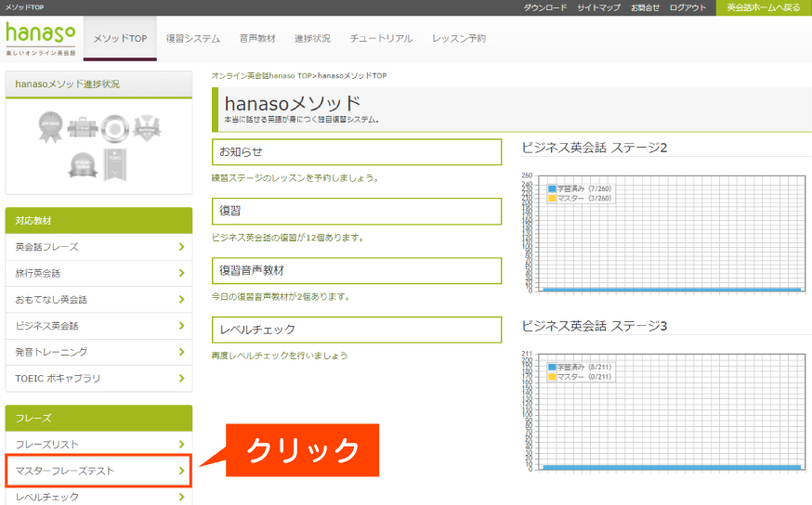Open ビジネス英会話 in the 対応教材 list

[98, 326]
